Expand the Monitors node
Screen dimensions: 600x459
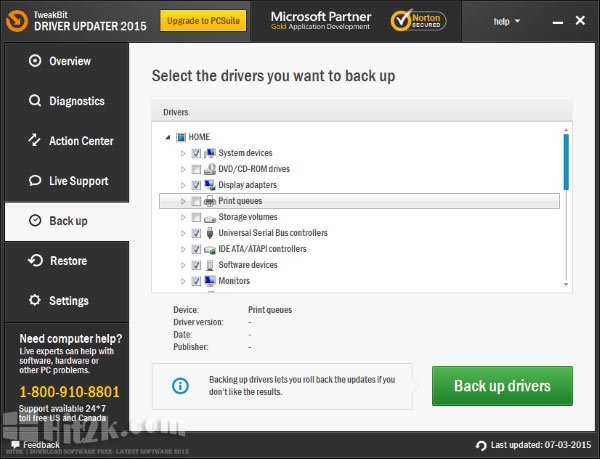point(183,281)
